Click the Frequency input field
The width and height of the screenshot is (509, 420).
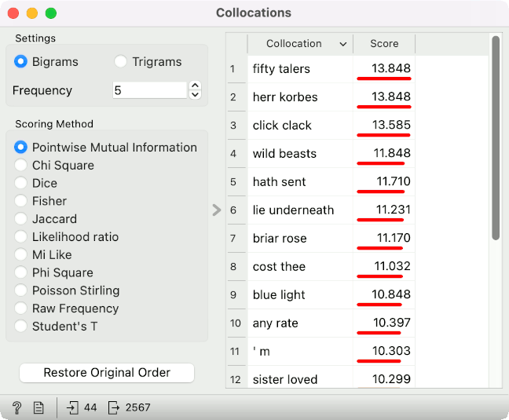coord(150,90)
